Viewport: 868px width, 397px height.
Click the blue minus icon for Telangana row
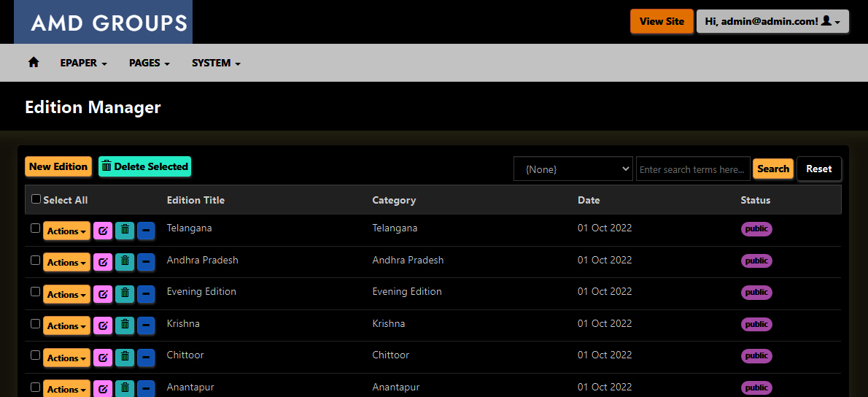pyautogui.click(x=146, y=231)
